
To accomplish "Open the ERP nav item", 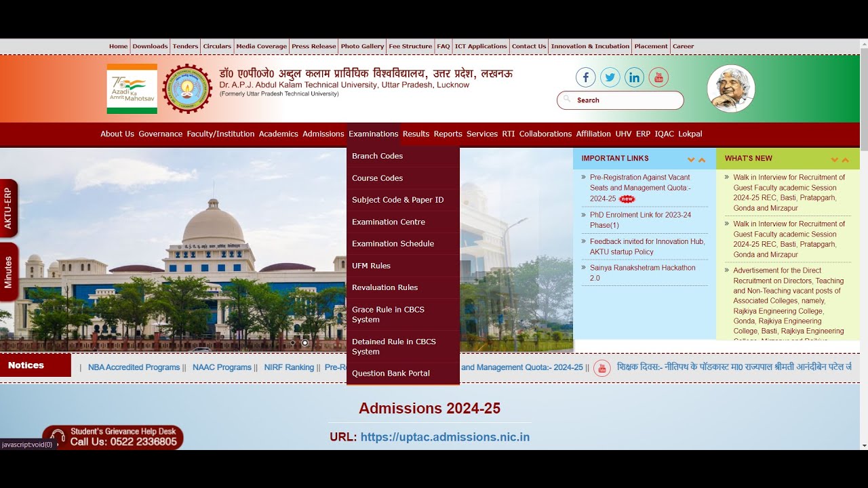I will [643, 134].
